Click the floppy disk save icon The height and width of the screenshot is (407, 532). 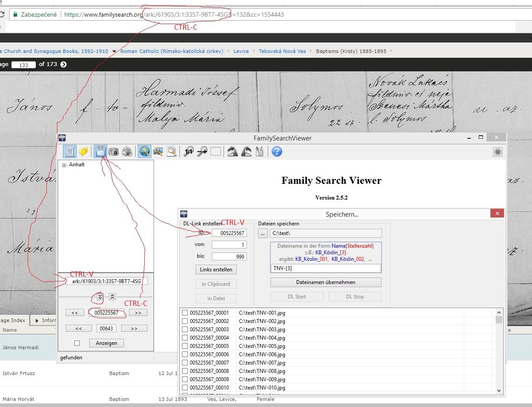coord(101,152)
